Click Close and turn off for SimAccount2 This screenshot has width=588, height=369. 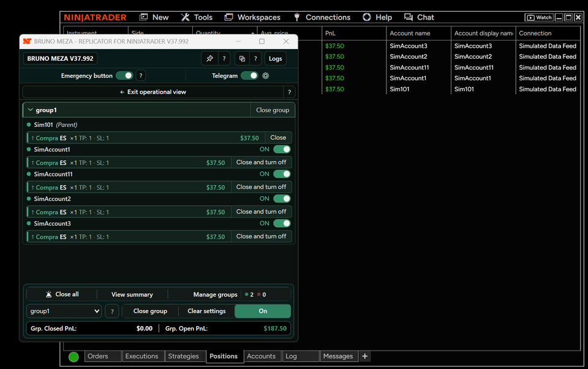[x=261, y=211]
